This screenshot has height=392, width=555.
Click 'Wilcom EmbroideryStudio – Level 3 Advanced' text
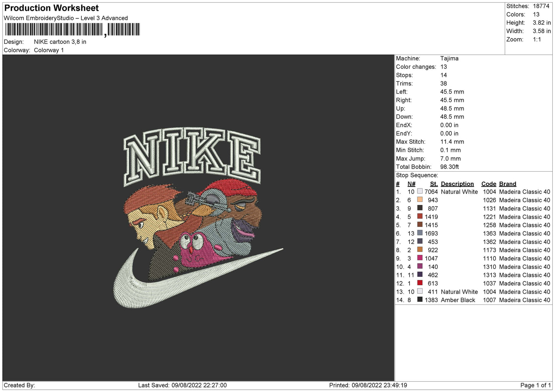[x=66, y=18]
